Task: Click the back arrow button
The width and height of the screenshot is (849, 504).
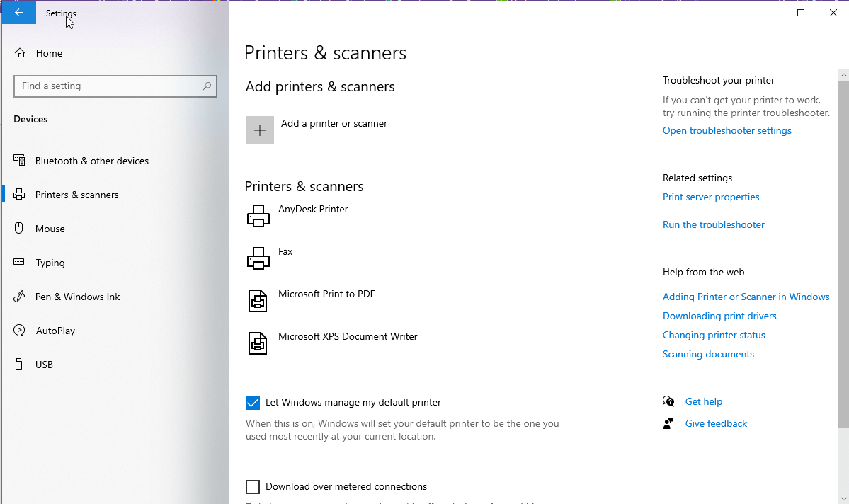Action: 19,13
